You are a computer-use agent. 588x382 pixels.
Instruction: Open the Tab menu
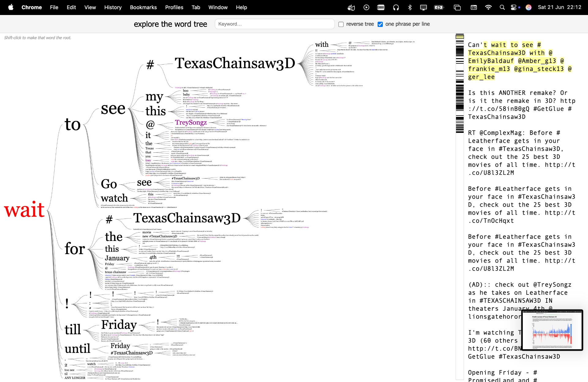196,7
